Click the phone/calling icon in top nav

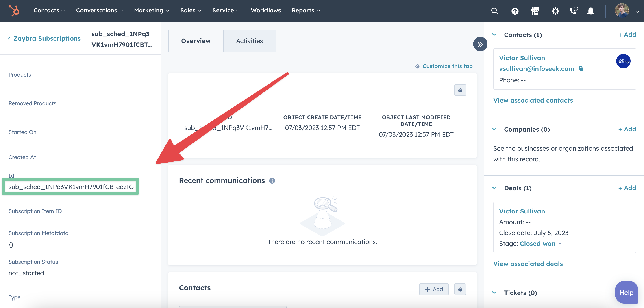click(x=574, y=11)
